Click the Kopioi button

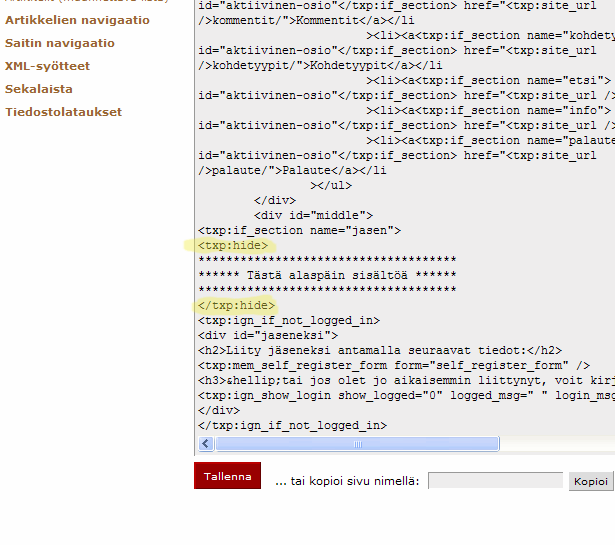pyautogui.click(x=590, y=481)
